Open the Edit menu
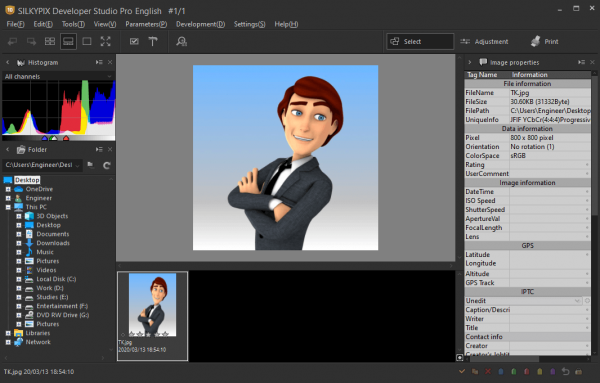 [x=43, y=24]
